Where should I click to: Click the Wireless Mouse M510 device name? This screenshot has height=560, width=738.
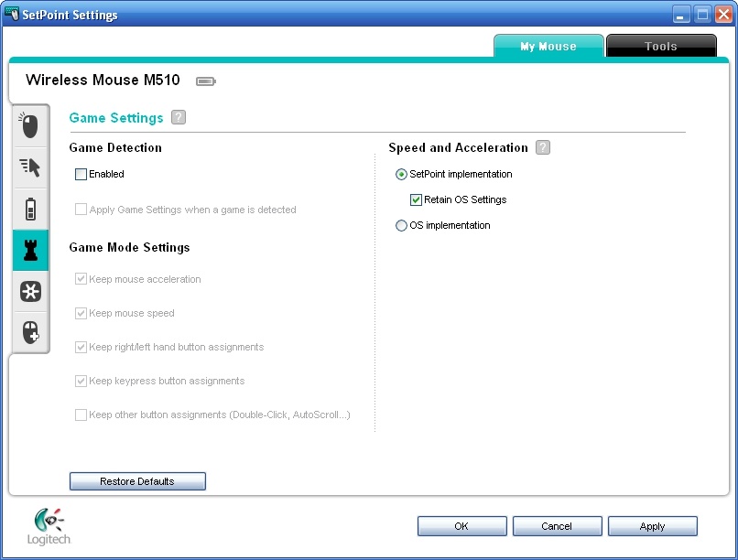pos(103,80)
